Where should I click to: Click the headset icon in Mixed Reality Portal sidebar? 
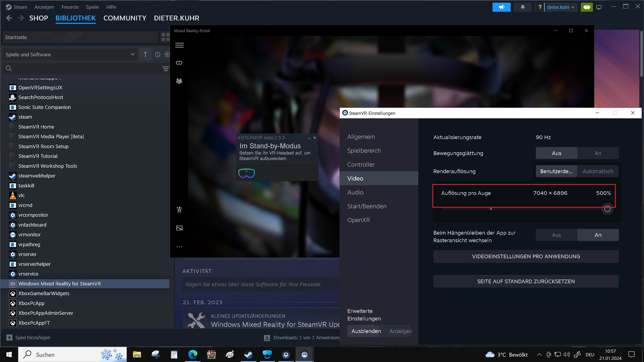click(179, 63)
